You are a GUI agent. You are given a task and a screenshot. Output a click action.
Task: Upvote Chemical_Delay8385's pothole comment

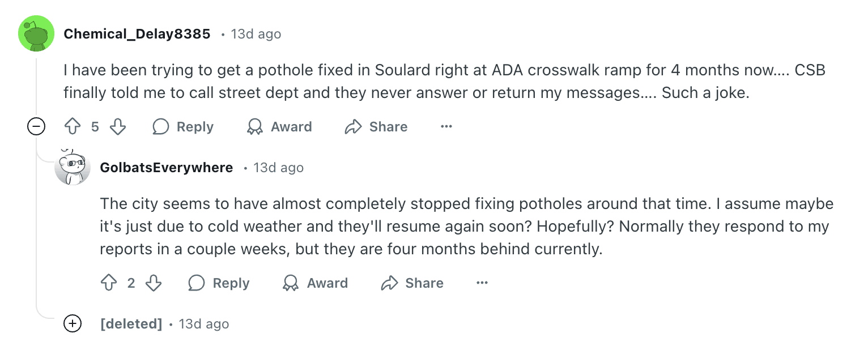point(72,127)
